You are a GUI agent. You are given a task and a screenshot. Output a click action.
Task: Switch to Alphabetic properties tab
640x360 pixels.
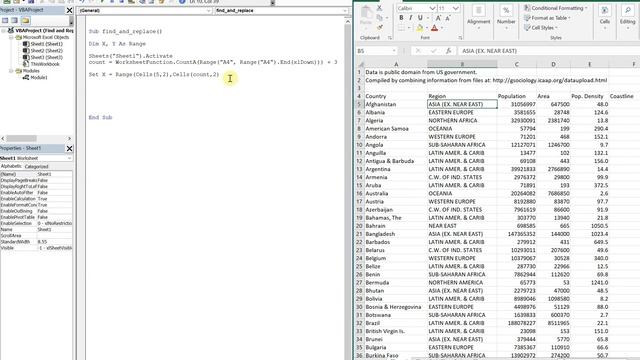[11, 166]
